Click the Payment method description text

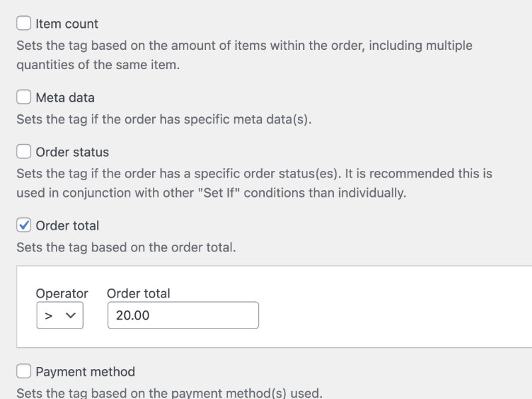point(169,392)
